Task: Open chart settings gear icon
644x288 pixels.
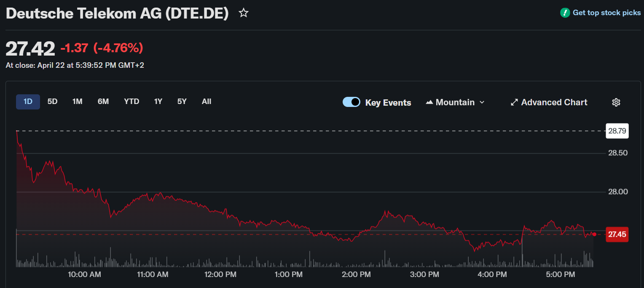Action: point(616,102)
